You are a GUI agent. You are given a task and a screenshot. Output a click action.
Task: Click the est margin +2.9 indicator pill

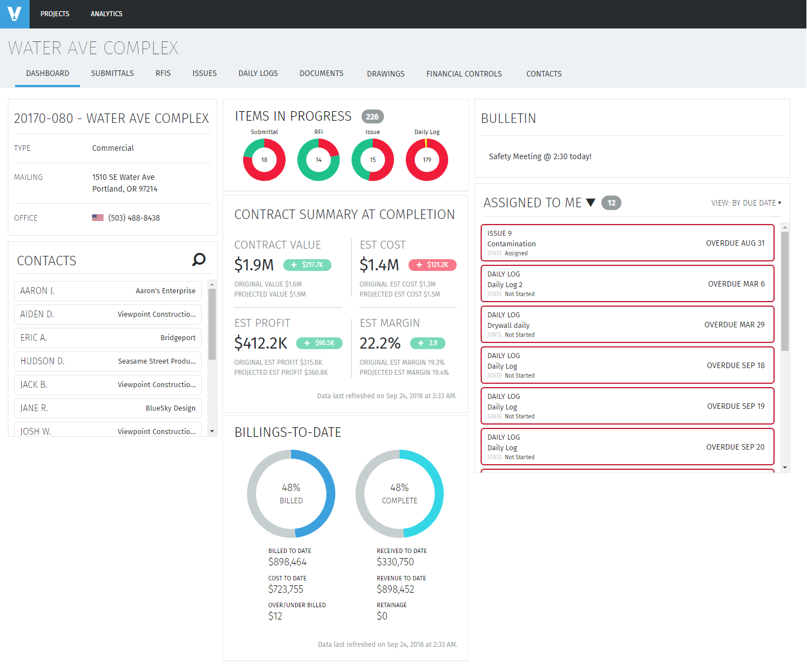point(428,343)
